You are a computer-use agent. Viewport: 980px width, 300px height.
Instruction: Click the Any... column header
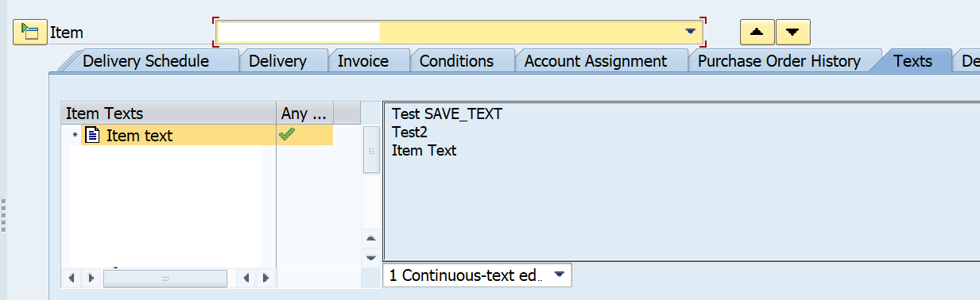pos(304,113)
